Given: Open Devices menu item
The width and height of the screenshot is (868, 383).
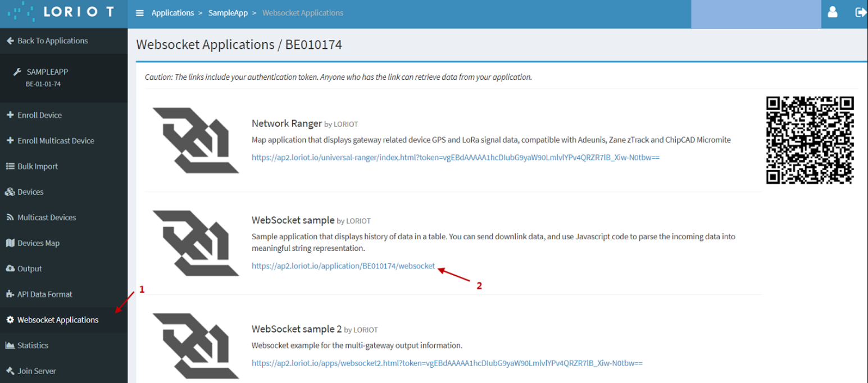Looking at the screenshot, I should [x=63, y=192].
